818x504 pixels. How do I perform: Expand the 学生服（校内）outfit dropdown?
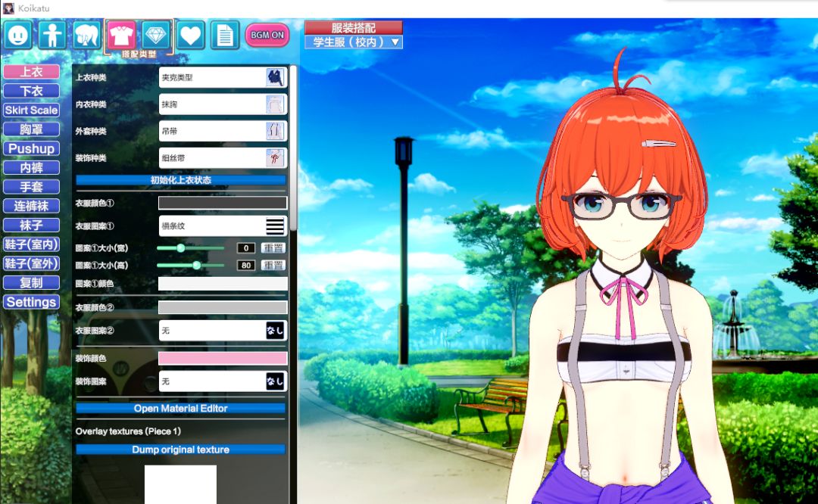tap(354, 42)
